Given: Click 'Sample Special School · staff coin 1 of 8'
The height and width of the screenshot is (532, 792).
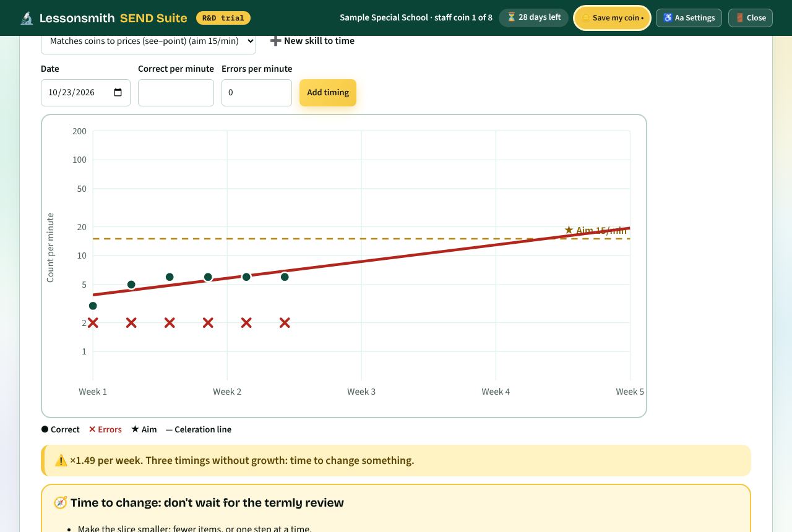Looking at the screenshot, I should pyautogui.click(x=416, y=18).
